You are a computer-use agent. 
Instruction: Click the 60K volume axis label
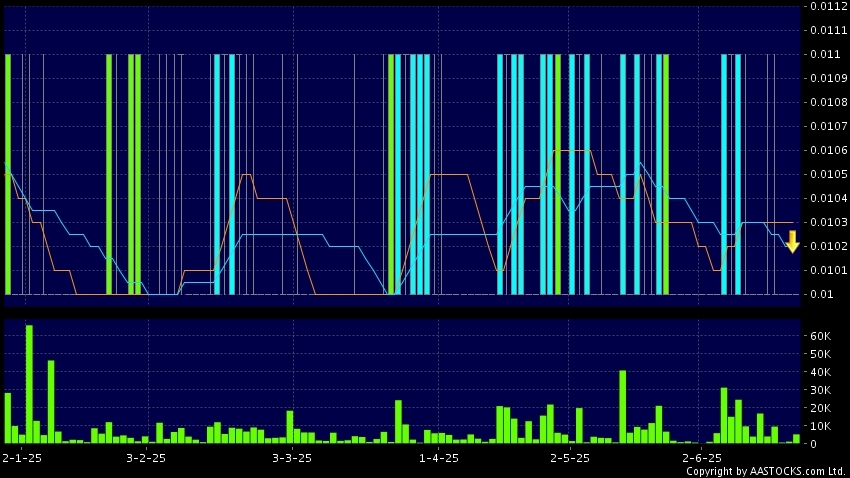[821, 336]
